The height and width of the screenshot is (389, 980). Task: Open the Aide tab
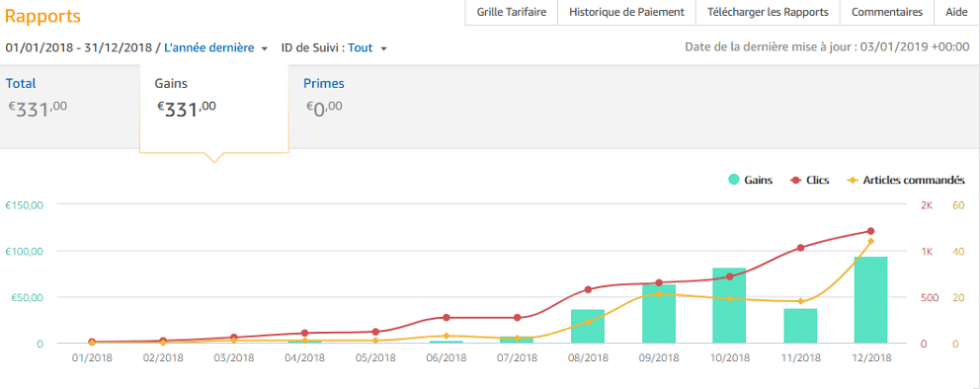pyautogui.click(x=956, y=12)
